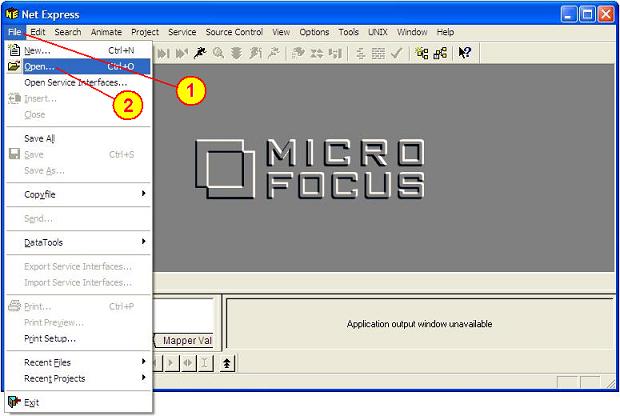620x416 pixels.
Task: Open the Source Control menu
Action: [x=234, y=32]
